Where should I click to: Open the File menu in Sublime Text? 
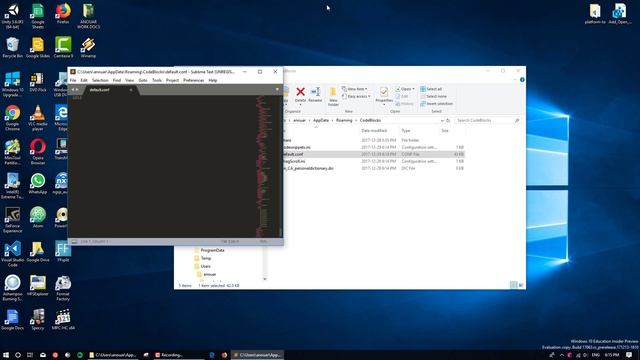(73, 80)
